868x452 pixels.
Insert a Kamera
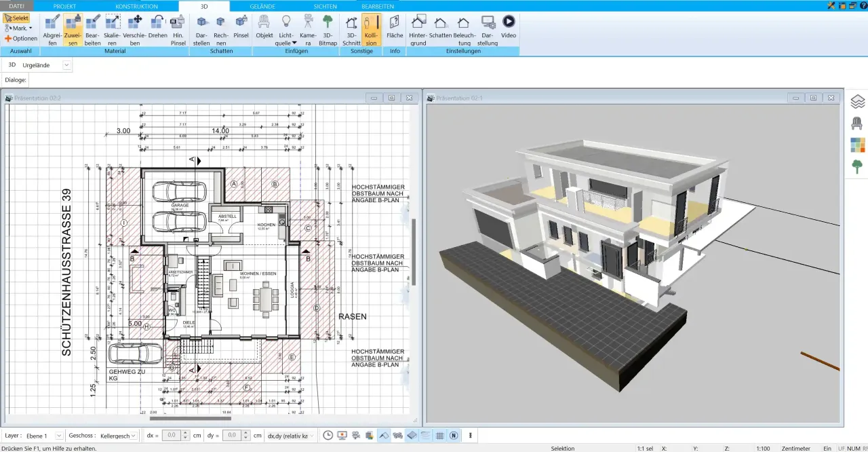pos(308,30)
